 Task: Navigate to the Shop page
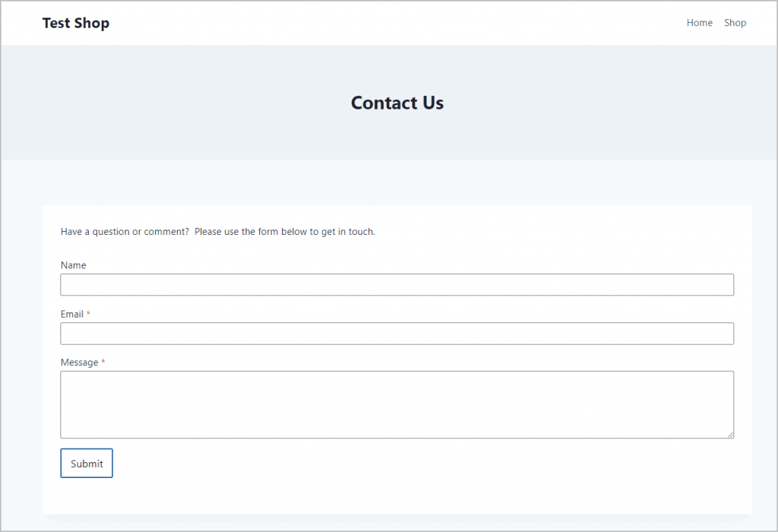click(x=735, y=23)
